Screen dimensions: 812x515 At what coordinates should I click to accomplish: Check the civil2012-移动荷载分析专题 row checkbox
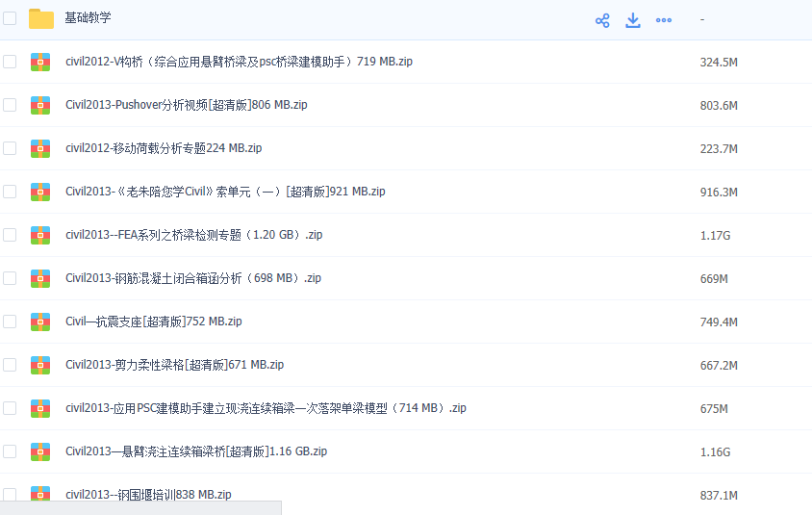tap(10, 148)
